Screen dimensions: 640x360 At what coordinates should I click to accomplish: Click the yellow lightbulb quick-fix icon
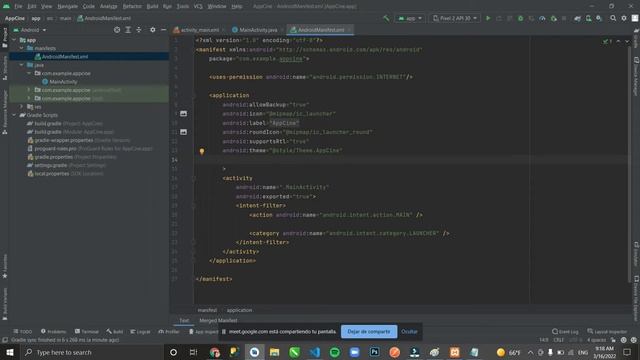coord(202,151)
